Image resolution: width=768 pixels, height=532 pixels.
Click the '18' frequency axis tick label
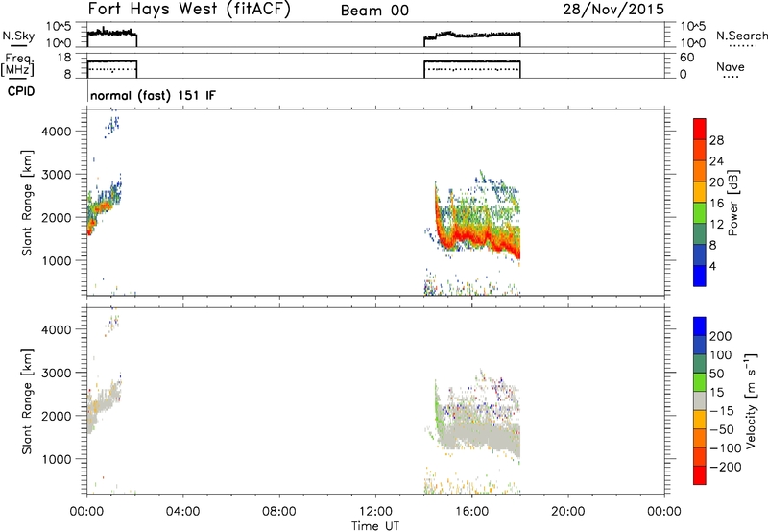pos(65,58)
